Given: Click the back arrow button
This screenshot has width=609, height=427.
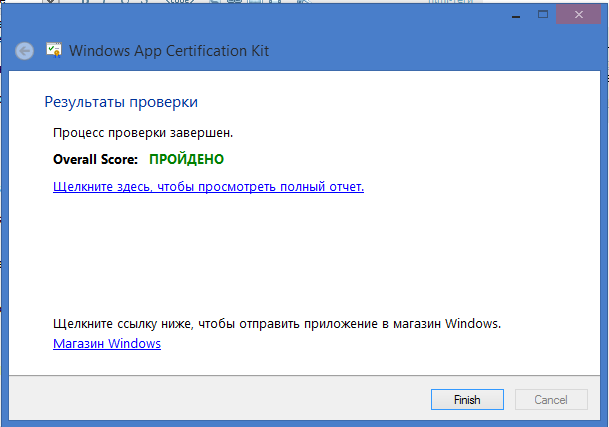Looking at the screenshot, I should (24, 51).
